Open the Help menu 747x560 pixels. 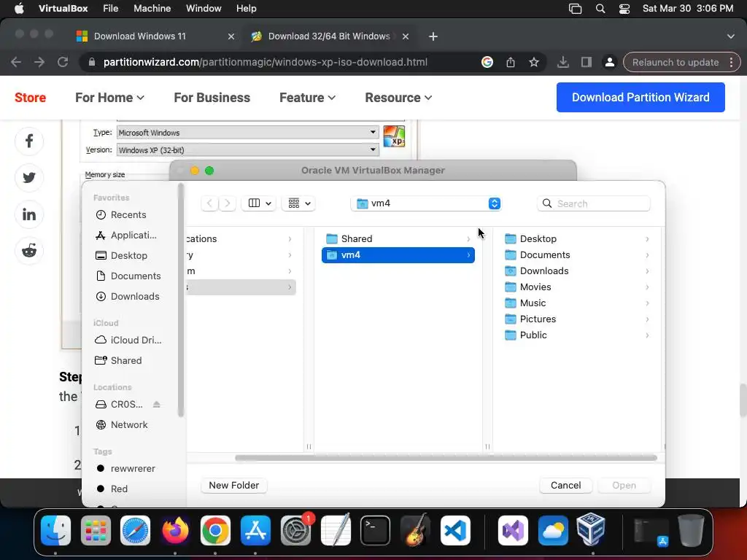point(247,9)
